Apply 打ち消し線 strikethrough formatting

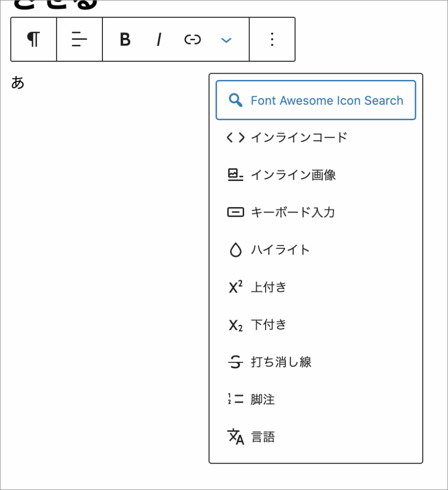(x=281, y=362)
